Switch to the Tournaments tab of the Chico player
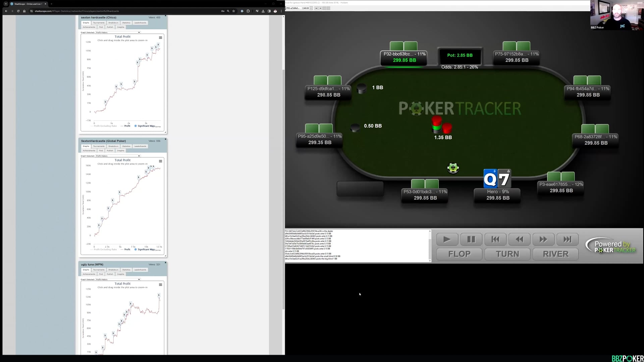644x362 pixels. pyautogui.click(x=99, y=23)
